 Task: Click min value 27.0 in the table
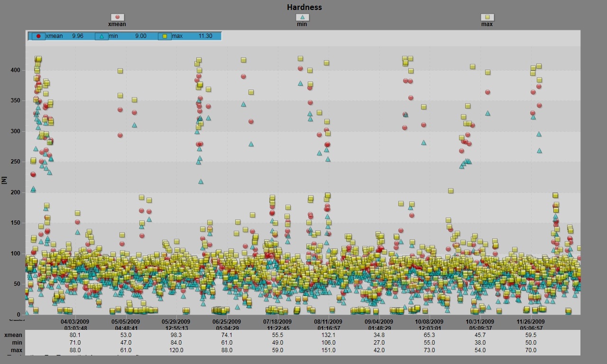(379, 343)
